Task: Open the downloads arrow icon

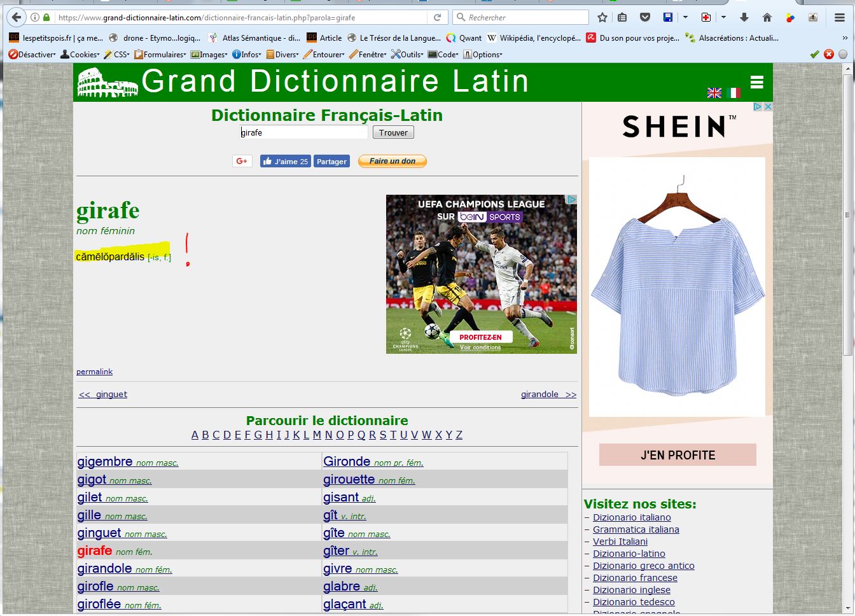Action: (x=744, y=17)
